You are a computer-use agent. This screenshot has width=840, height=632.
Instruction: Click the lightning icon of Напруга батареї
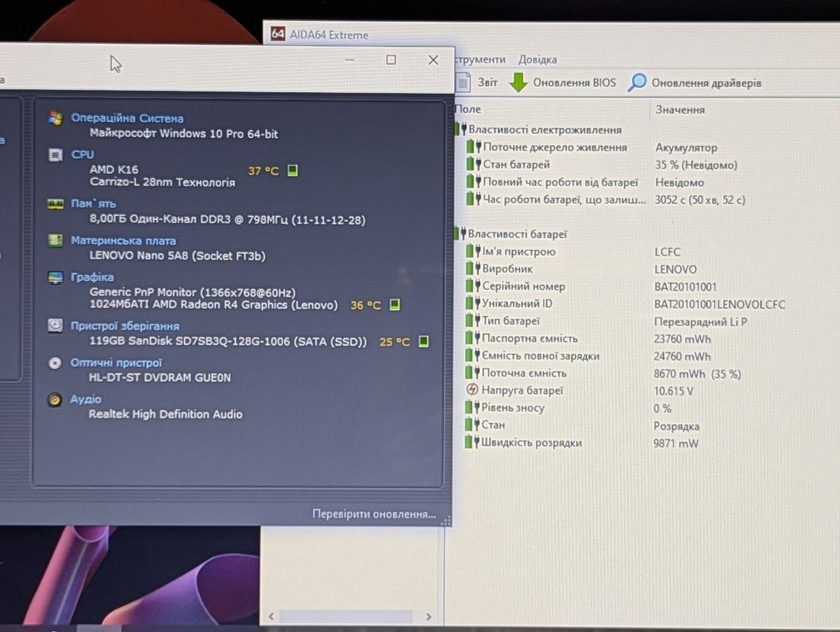(472, 390)
